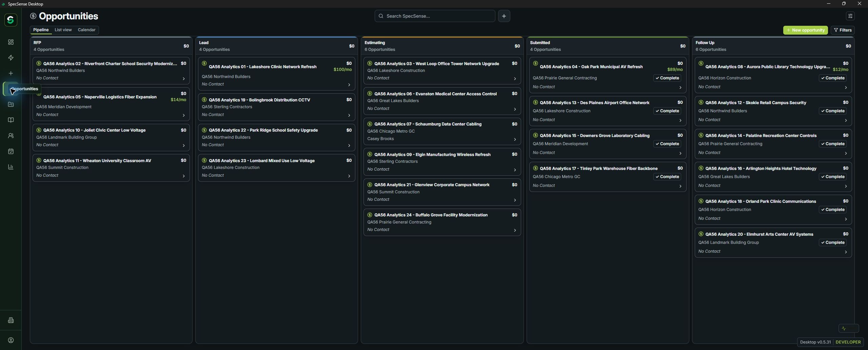Click the activity pulse icon bottom right
The height and width of the screenshot is (350, 868).
(x=844, y=328)
